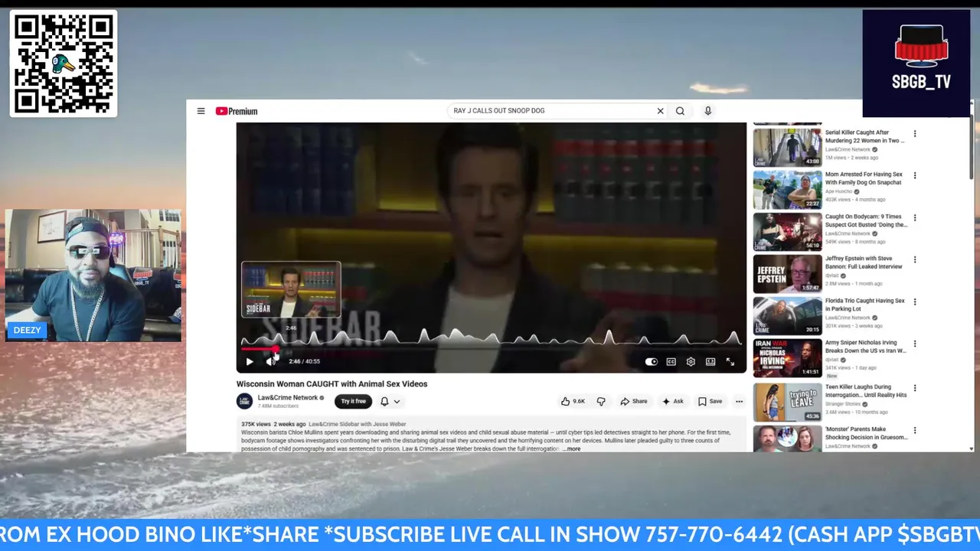Open the player settings gear

(691, 361)
